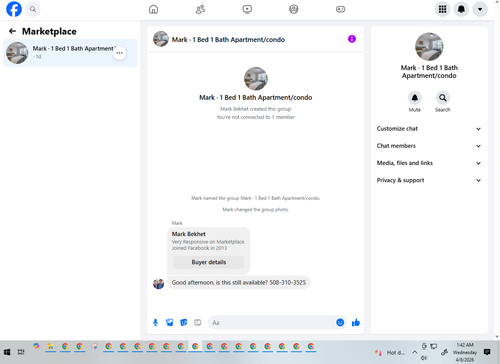Click the sender avatar beside the message

click(x=158, y=283)
